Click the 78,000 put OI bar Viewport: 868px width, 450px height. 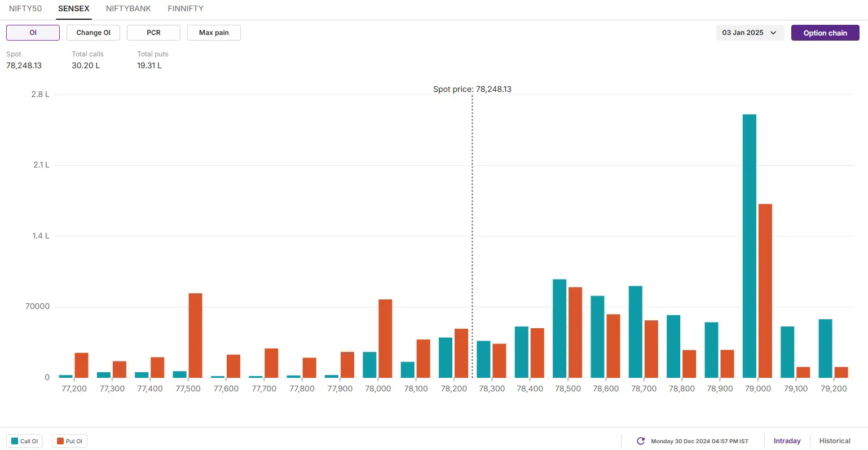click(385, 338)
